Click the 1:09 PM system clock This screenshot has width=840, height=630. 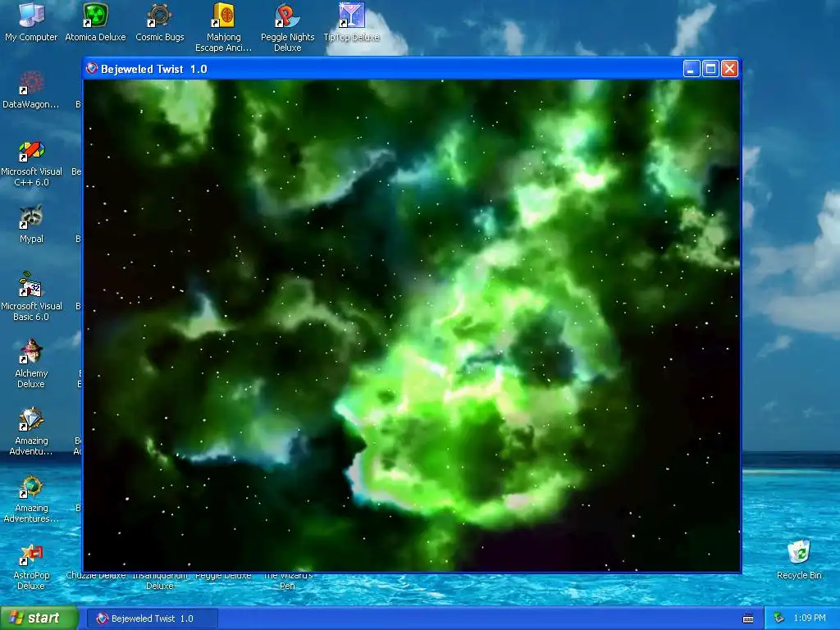pyautogui.click(x=810, y=619)
